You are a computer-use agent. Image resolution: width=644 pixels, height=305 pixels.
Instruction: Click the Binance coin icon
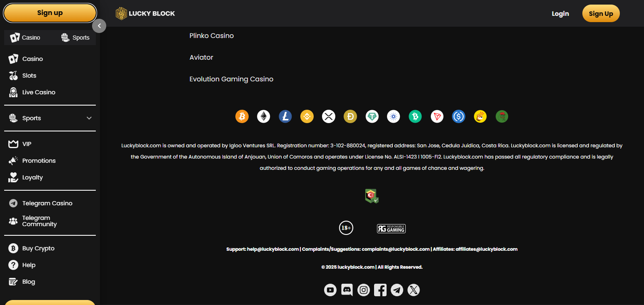click(x=307, y=116)
